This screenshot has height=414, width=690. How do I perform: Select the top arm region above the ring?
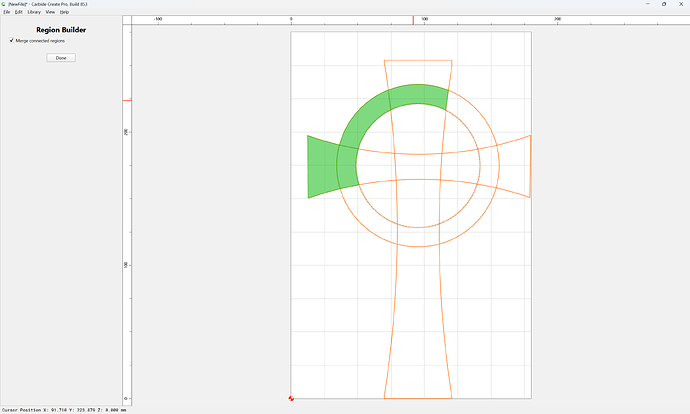coord(418,72)
